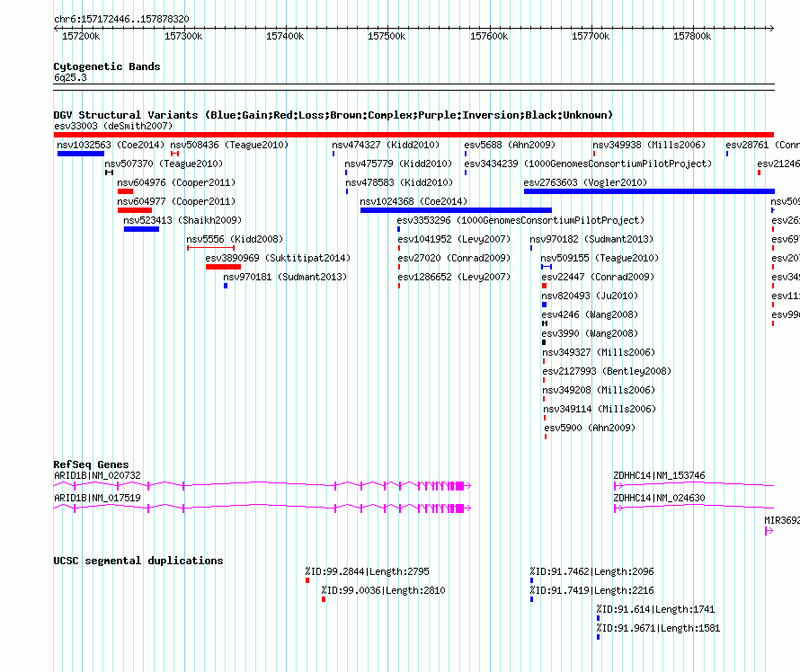Select the blue nsv1024368 gain bar

tap(456, 210)
